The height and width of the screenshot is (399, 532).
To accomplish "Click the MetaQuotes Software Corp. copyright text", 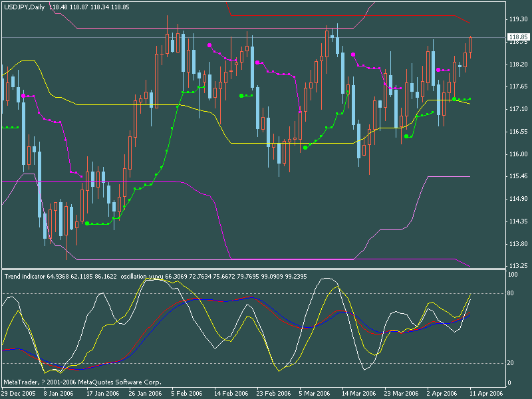I will tap(82, 382).
